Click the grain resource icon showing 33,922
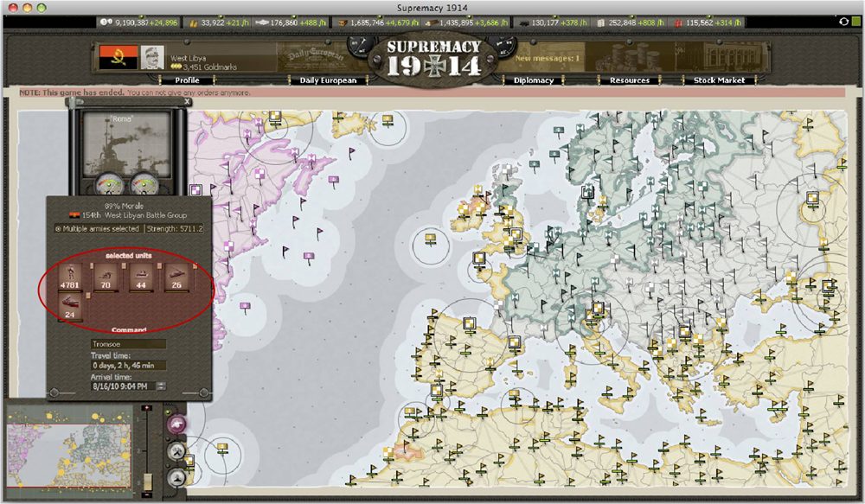 194,22
